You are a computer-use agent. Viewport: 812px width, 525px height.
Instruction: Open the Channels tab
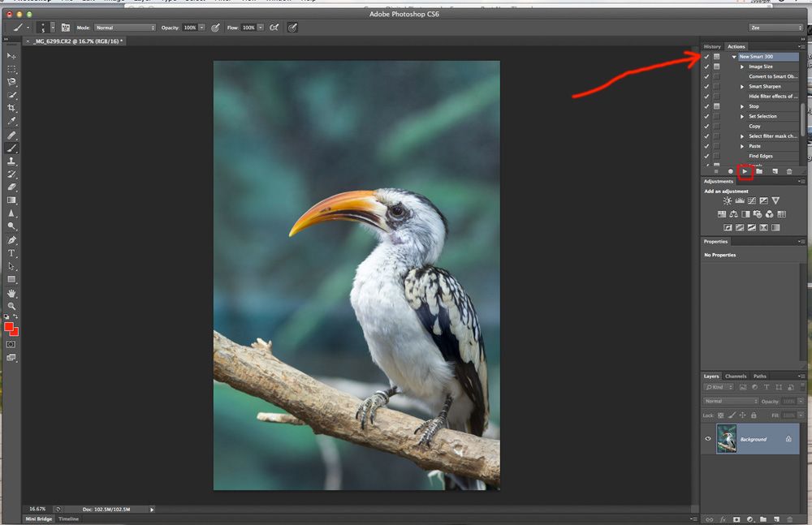point(736,377)
